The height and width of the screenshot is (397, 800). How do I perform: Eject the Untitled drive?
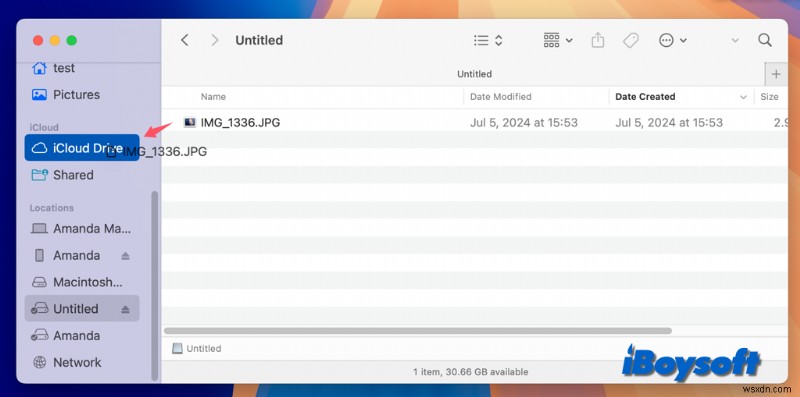[x=126, y=309]
